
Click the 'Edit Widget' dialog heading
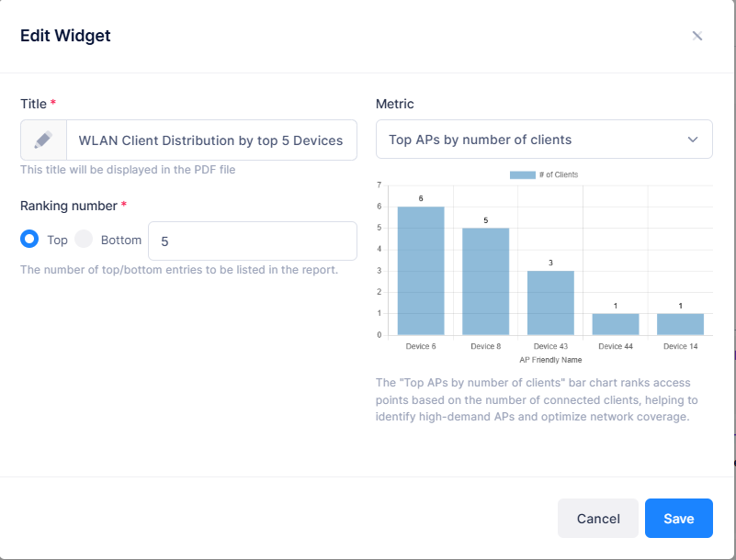[x=64, y=36]
